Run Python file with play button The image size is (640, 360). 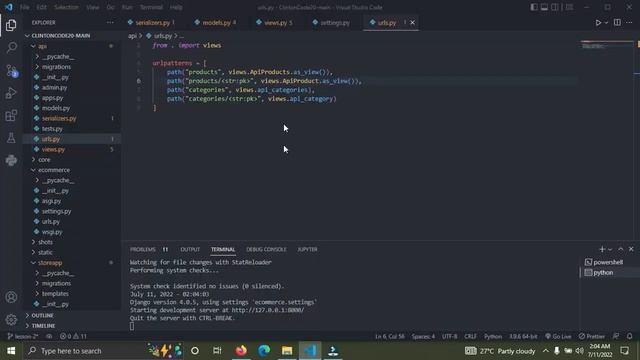tap(598, 23)
